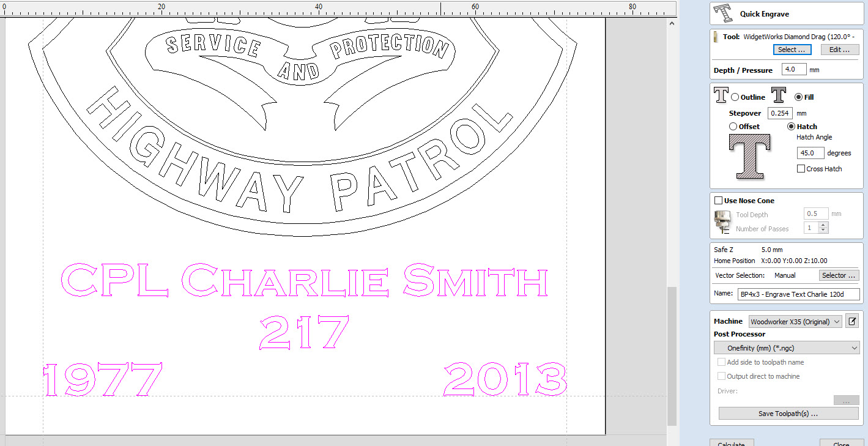Open the vector Selector... button

click(839, 275)
